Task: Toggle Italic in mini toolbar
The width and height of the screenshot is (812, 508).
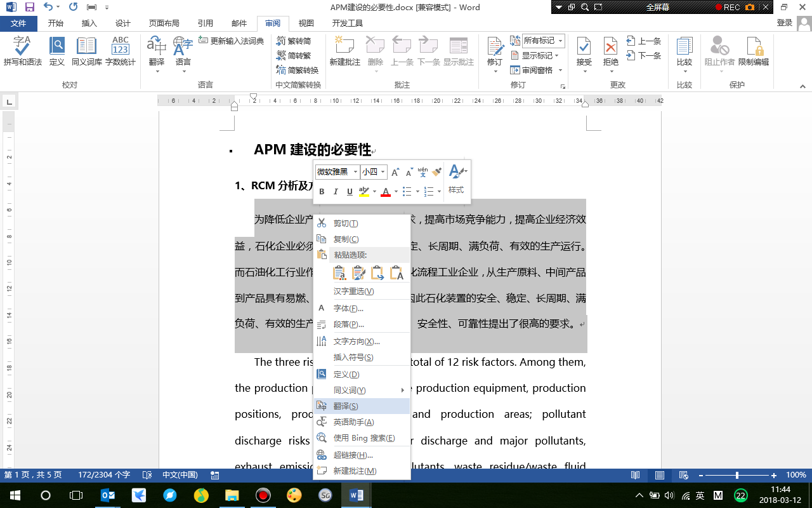Action: [336, 192]
